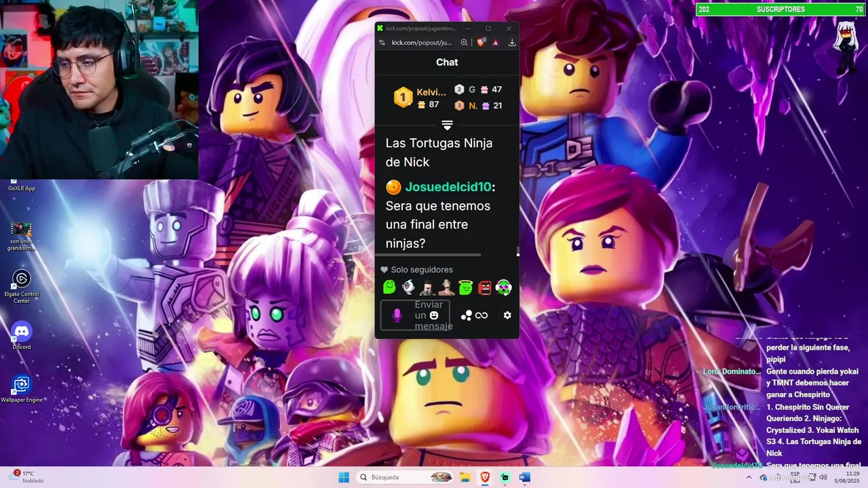Select the laughing white ghost emote
Screen dimensions: 868x488
[408, 287]
